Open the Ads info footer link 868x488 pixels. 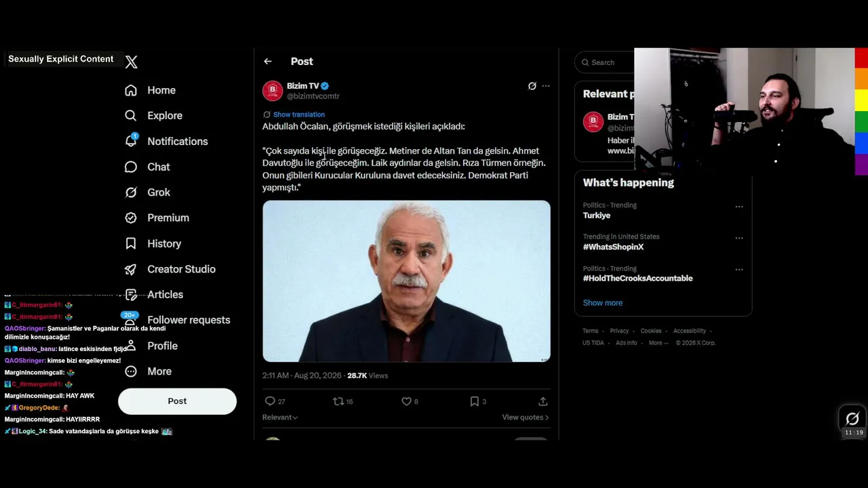627,343
